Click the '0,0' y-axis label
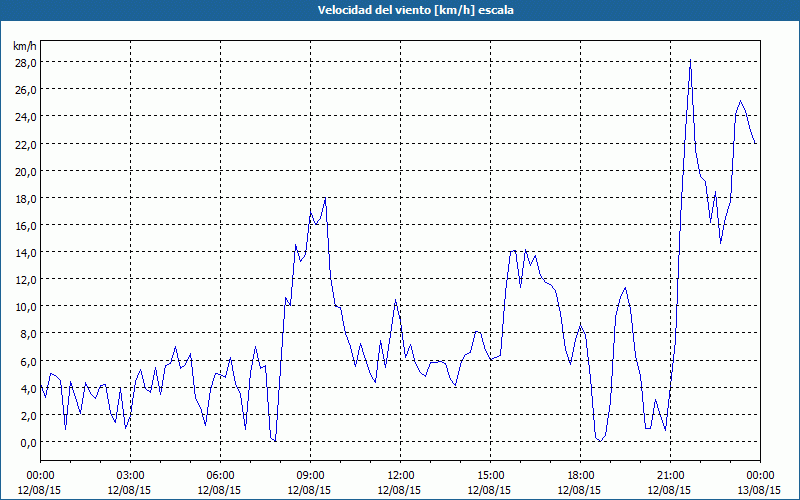This screenshot has width=800, height=500. pyautogui.click(x=28, y=442)
